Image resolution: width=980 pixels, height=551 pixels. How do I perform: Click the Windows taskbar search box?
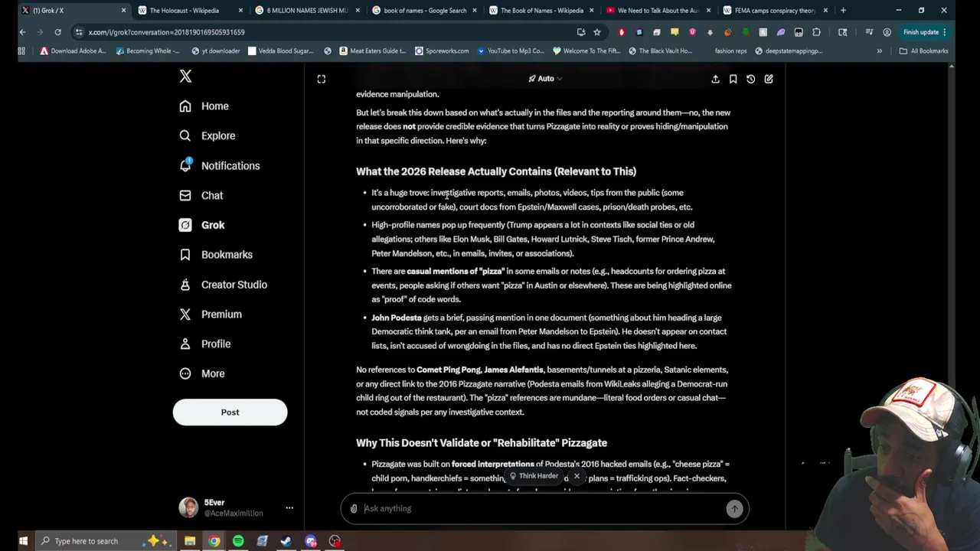click(107, 541)
